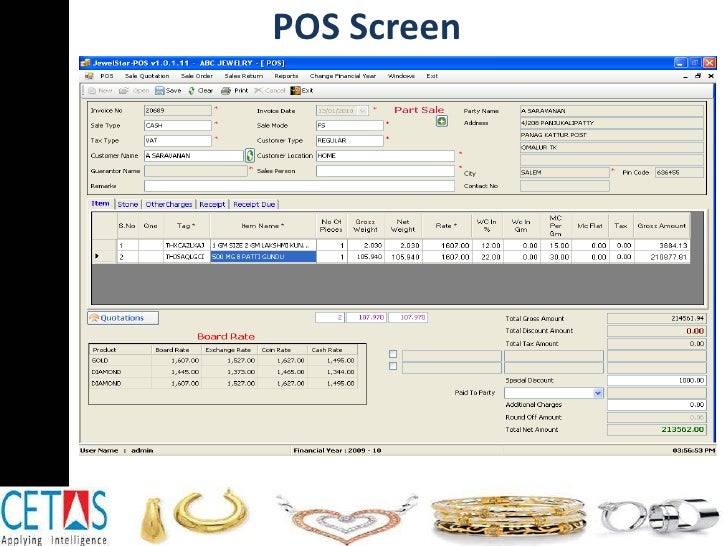Switch to the Stone tab
Image resolution: width=728 pixels, height=546 pixels.
coord(128,204)
